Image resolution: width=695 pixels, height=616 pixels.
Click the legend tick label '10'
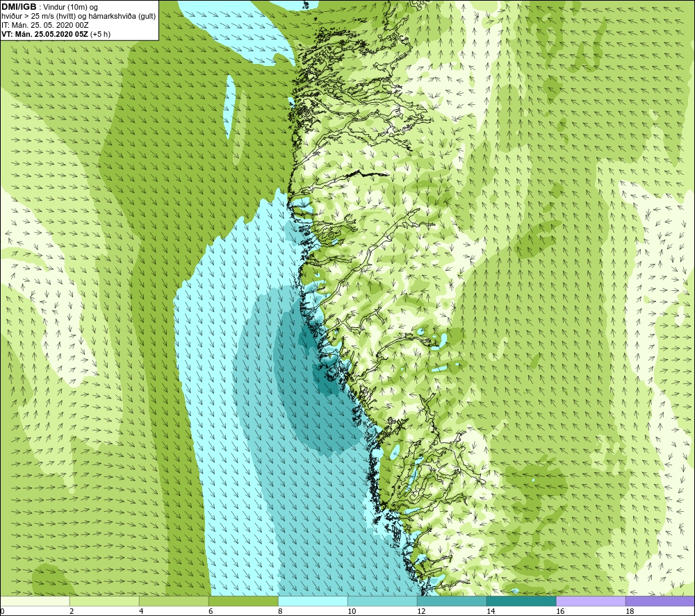coord(352,612)
